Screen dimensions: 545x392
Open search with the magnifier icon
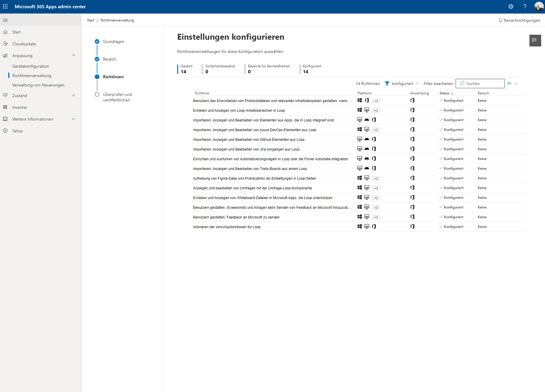coord(462,84)
